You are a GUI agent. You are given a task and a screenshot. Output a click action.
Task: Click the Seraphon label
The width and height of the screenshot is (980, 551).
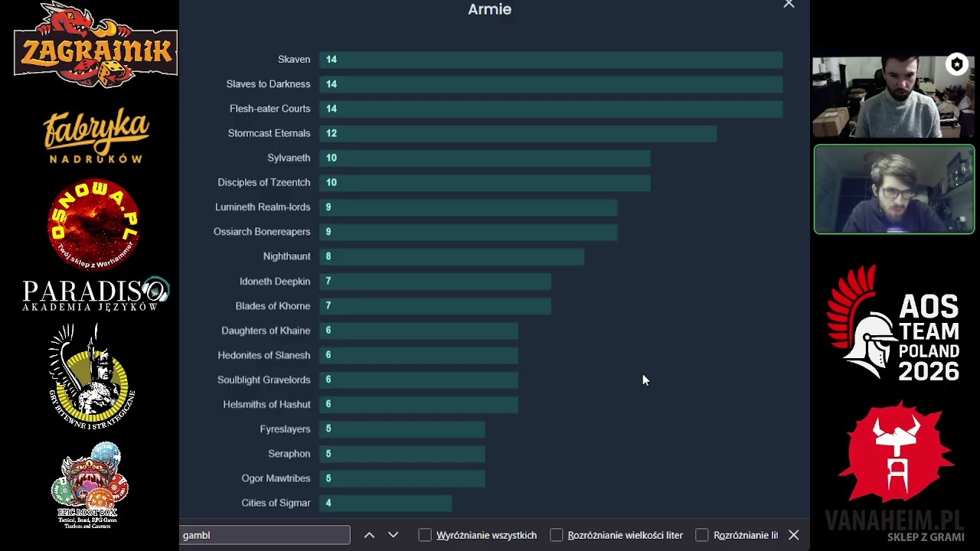289,454
